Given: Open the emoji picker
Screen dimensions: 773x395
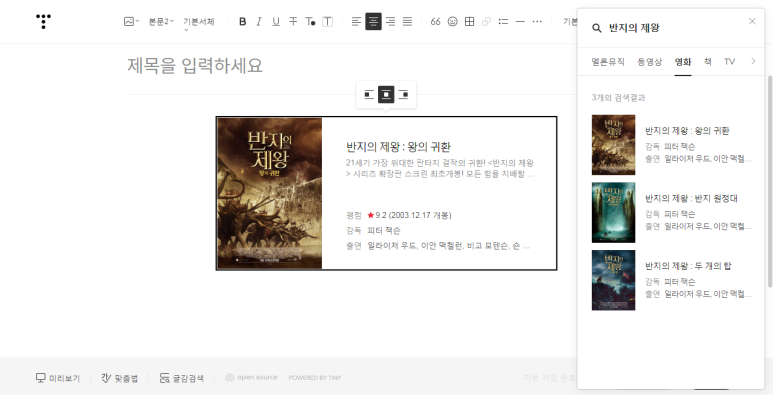Looking at the screenshot, I should click(x=453, y=22).
